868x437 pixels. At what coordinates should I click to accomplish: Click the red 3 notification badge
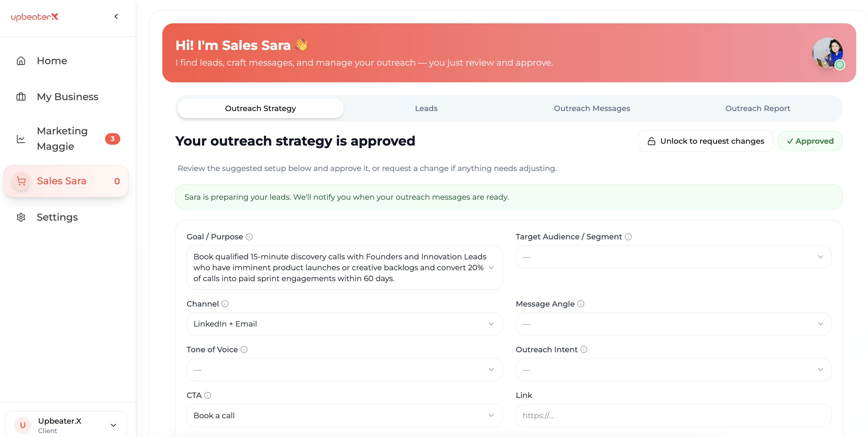tap(113, 139)
